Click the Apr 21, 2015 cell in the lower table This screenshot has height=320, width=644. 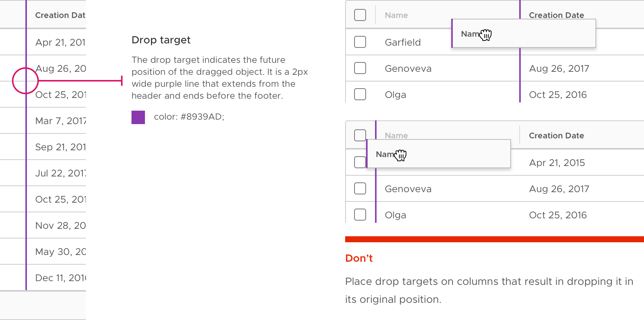click(557, 163)
